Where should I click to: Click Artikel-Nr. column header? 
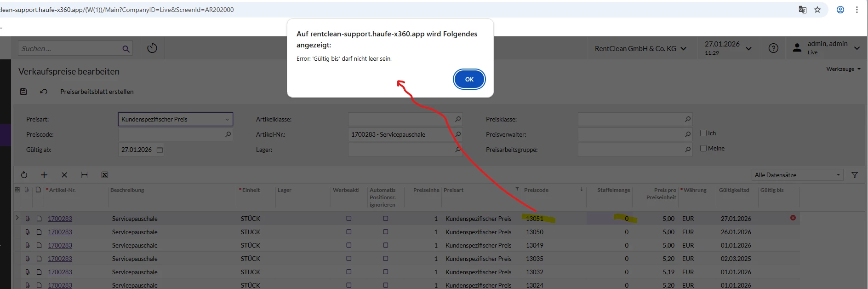tap(62, 190)
